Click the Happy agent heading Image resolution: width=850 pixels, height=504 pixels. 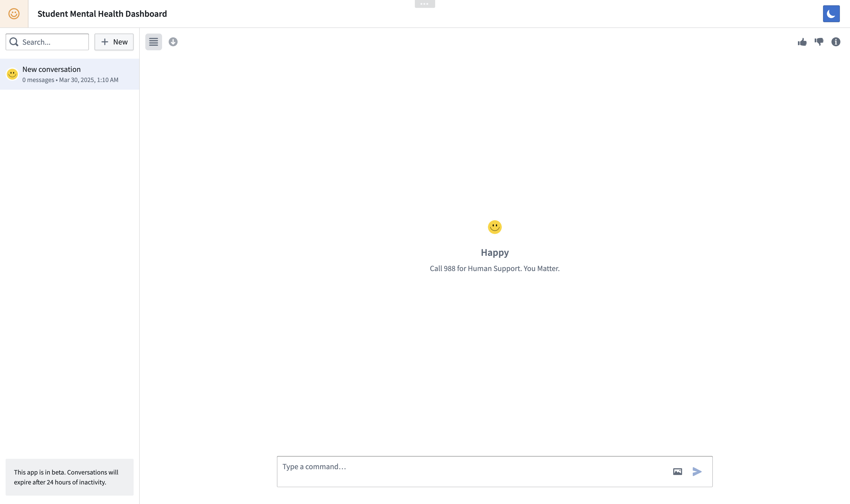494,252
